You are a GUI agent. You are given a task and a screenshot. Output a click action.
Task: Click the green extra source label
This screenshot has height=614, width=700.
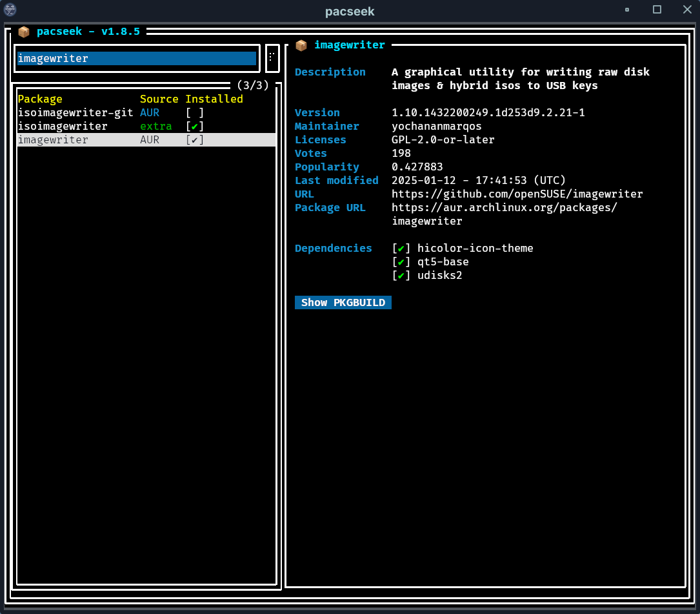point(155,127)
